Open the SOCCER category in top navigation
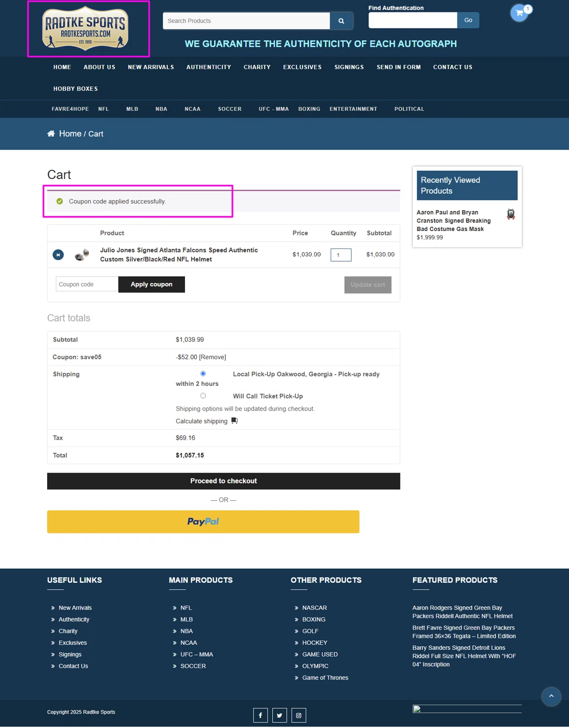The width and height of the screenshot is (569, 728). (230, 109)
